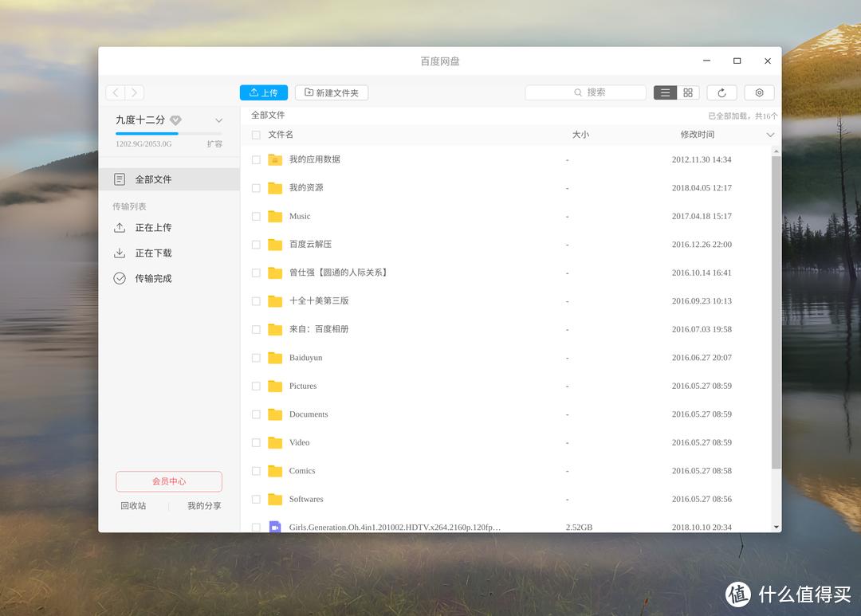This screenshot has height=616, width=861.
Task: Switch to list view
Action: click(x=665, y=92)
